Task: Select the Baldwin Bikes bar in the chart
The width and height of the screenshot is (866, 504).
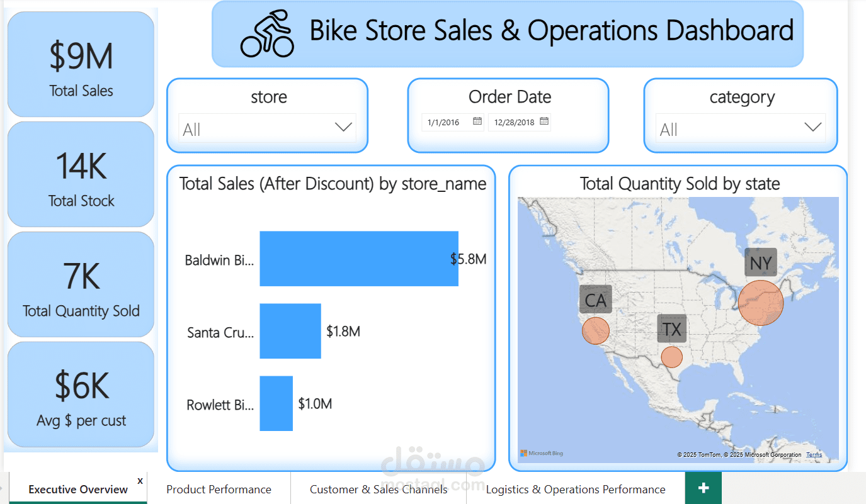Action: pyautogui.click(x=359, y=259)
